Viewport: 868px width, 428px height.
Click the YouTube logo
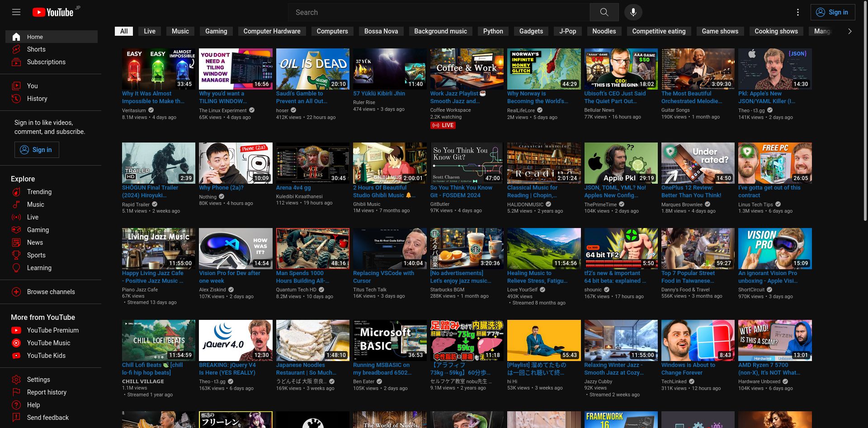pyautogui.click(x=53, y=12)
